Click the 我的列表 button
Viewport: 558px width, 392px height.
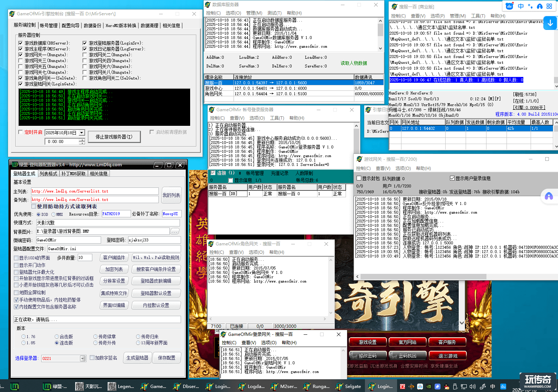pos(171,195)
